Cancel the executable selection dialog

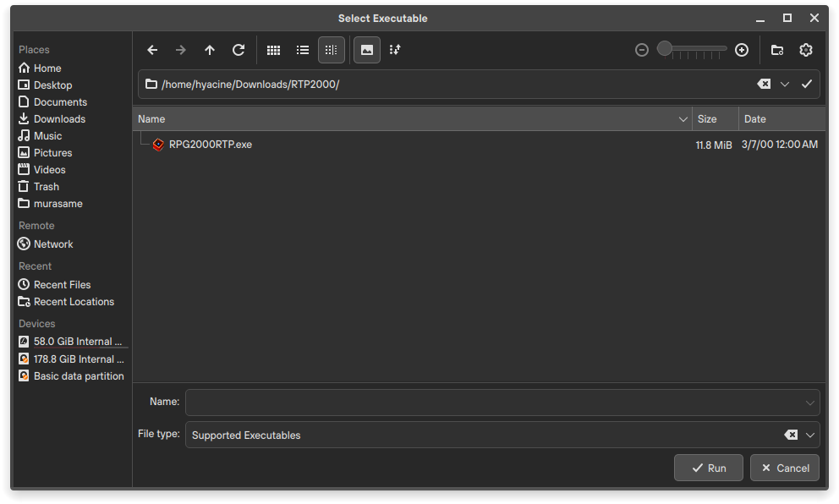pos(785,468)
